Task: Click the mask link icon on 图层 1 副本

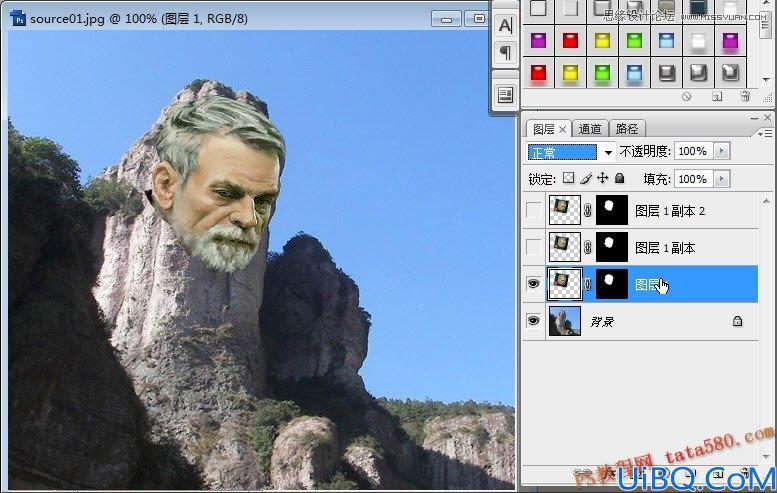Action: pos(588,247)
